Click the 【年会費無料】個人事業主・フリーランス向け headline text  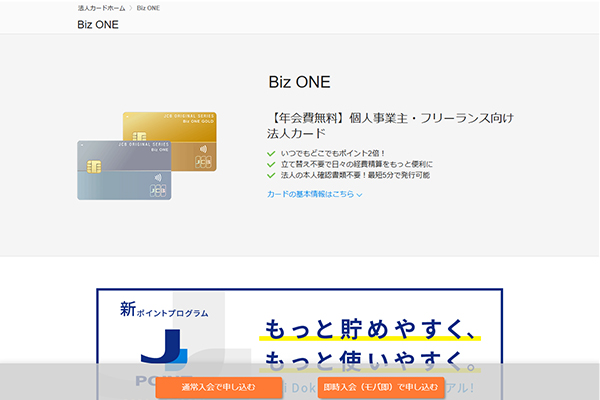click(x=390, y=126)
